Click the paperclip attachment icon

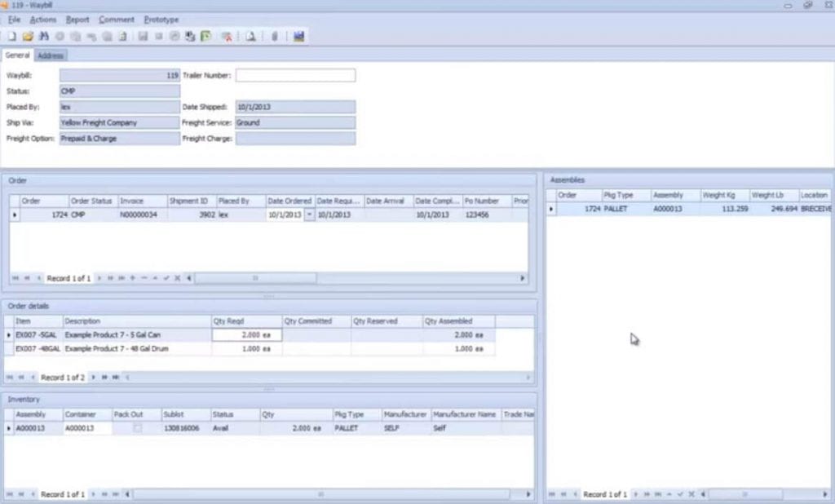point(275,37)
